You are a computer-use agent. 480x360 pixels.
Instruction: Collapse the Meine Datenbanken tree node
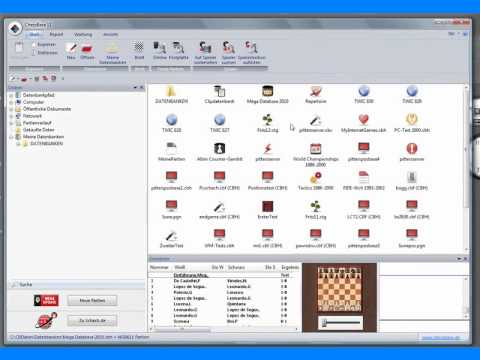tap(11, 137)
